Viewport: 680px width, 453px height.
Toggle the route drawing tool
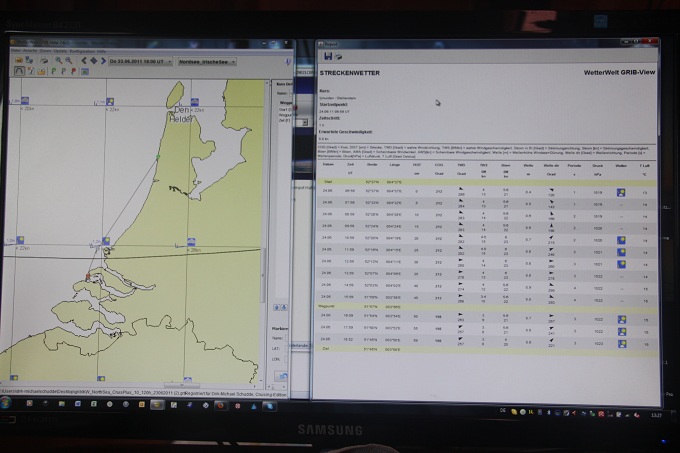tap(19, 71)
